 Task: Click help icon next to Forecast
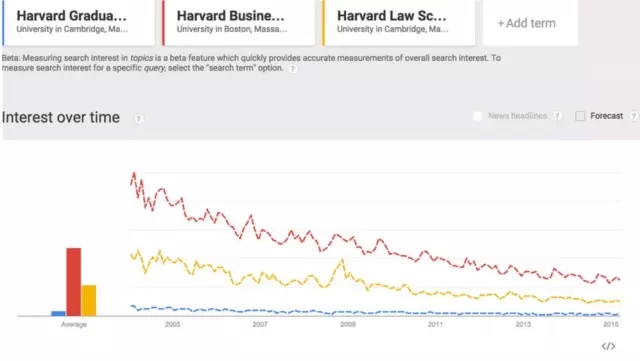coord(634,116)
